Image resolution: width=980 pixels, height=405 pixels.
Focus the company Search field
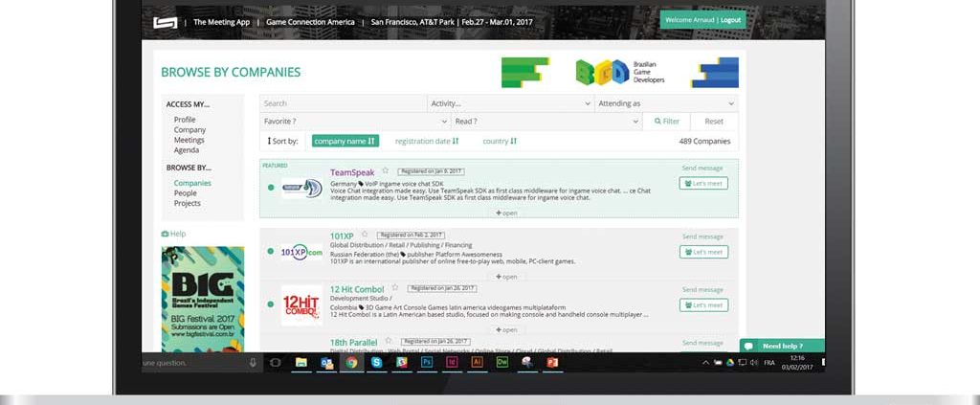[344, 103]
